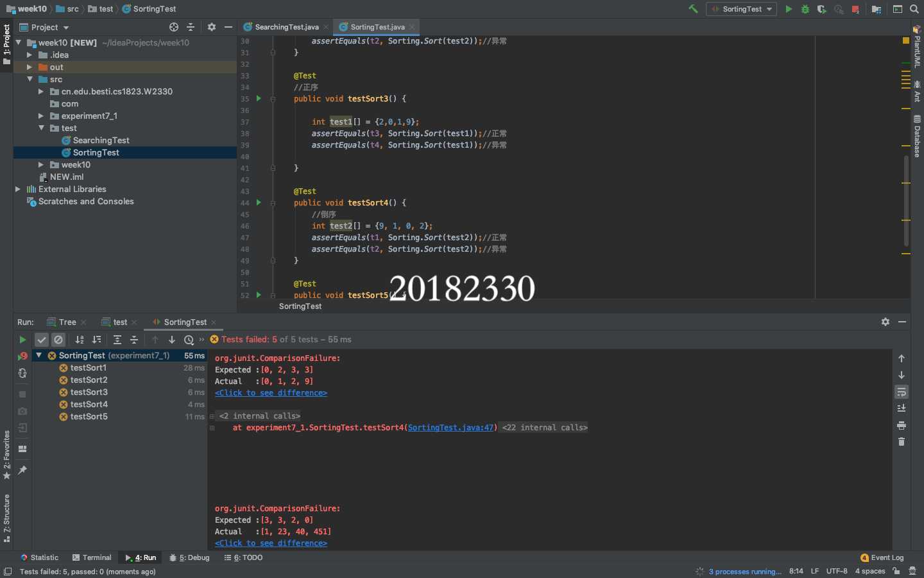This screenshot has height=578, width=924.
Task: Rerun tests with green play button
Action: 22,340
